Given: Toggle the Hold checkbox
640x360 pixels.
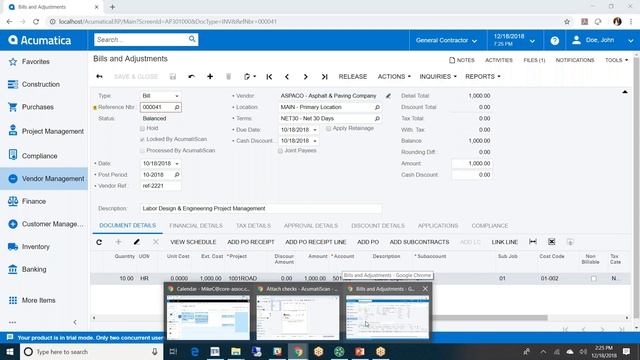Looking at the screenshot, I should pyautogui.click(x=142, y=128).
